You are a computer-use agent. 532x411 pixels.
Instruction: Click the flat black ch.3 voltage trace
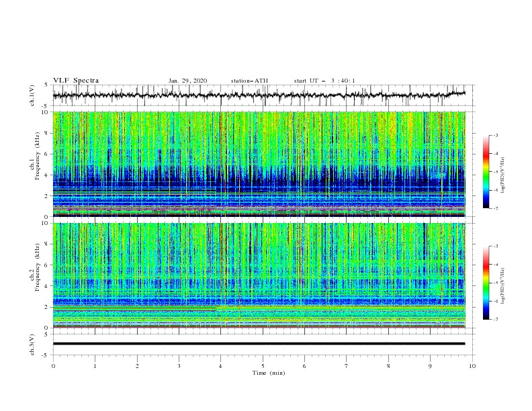[259, 344]
